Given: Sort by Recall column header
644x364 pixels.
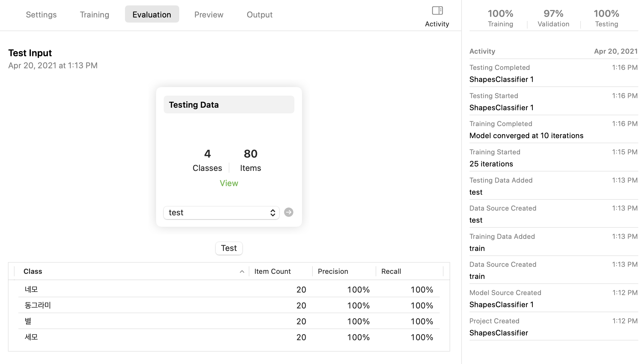Looking at the screenshot, I should click(x=391, y=272).
